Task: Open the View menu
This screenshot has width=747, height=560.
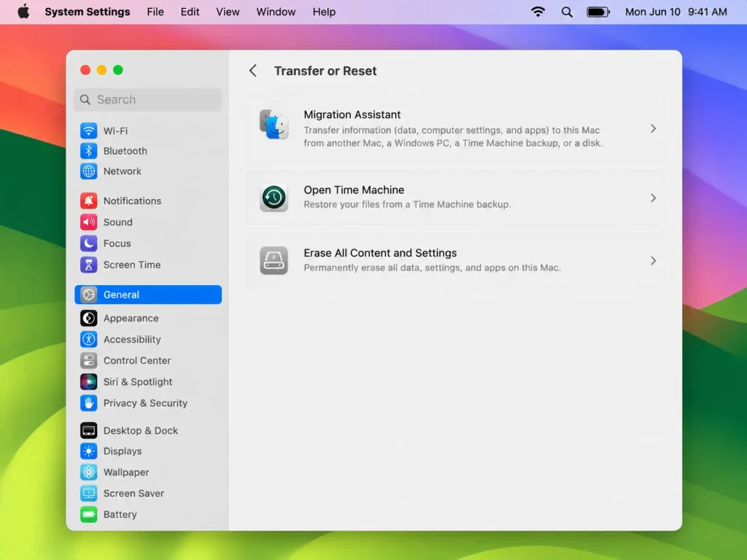Action: 228,12
